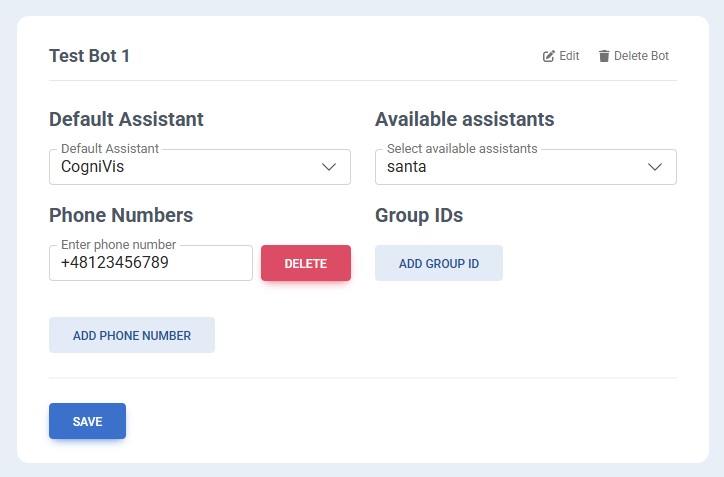
Task: Click the "Test Bot 1" title
Action: (x=90, y=56)
